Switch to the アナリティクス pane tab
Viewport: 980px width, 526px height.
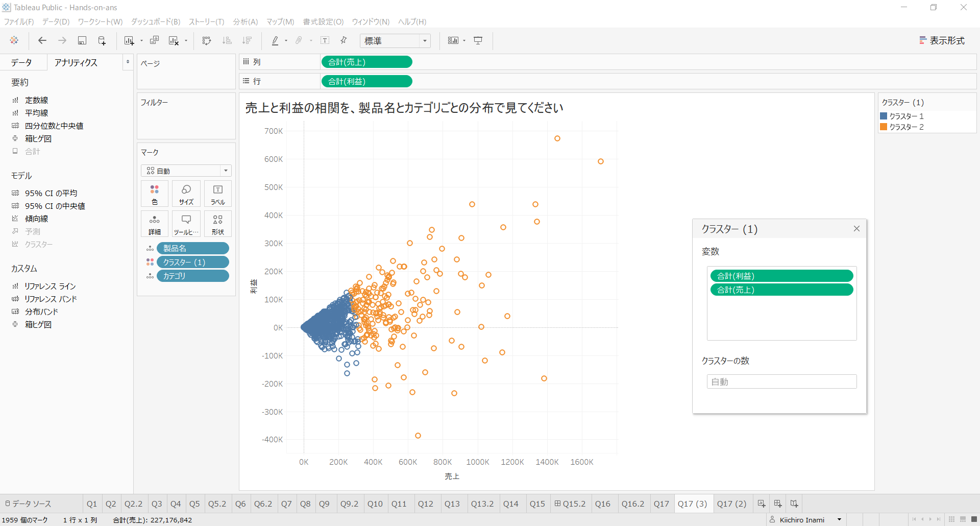(76, 62)
